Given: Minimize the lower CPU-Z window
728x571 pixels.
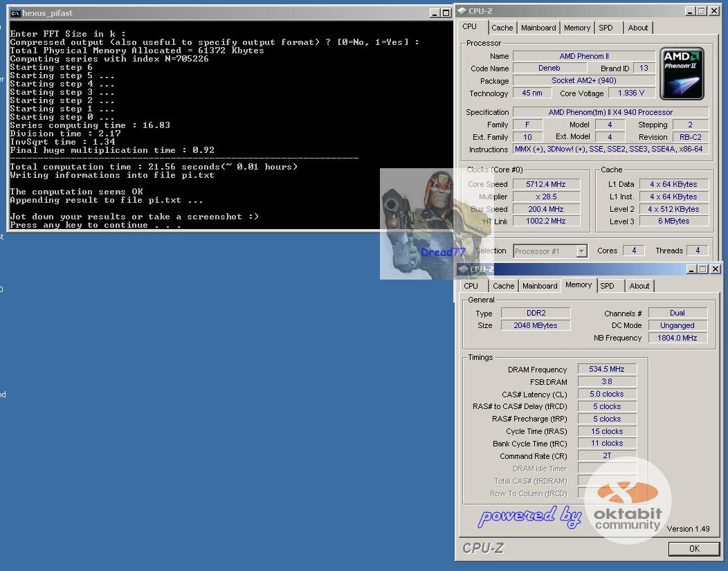Looking at the screenshot, I should pos(692,269).
